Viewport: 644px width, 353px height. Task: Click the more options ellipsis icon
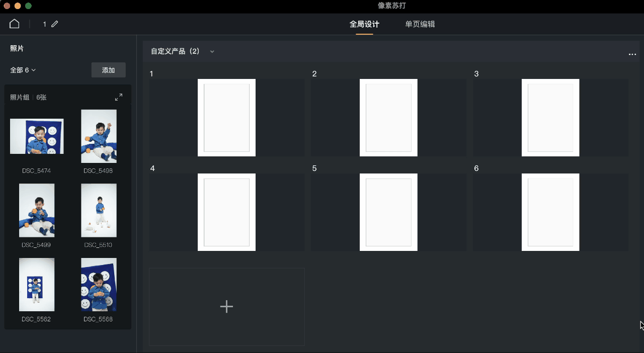pos(632,54)
